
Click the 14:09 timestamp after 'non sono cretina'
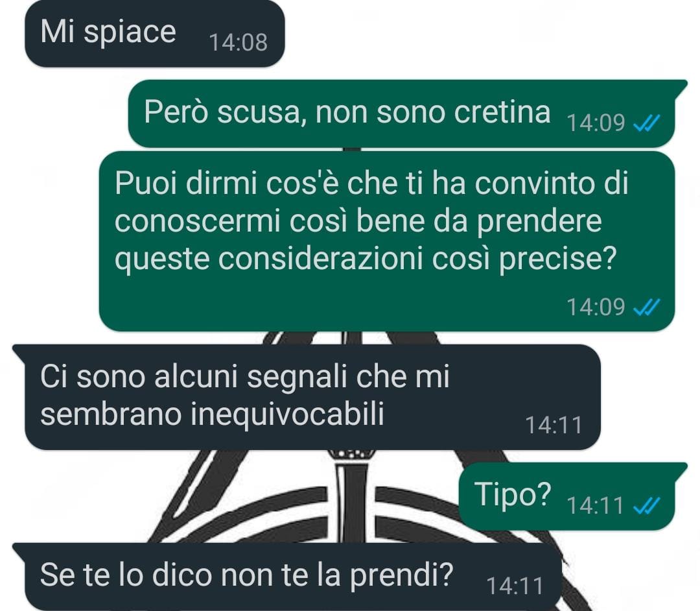tap(596, 123)
